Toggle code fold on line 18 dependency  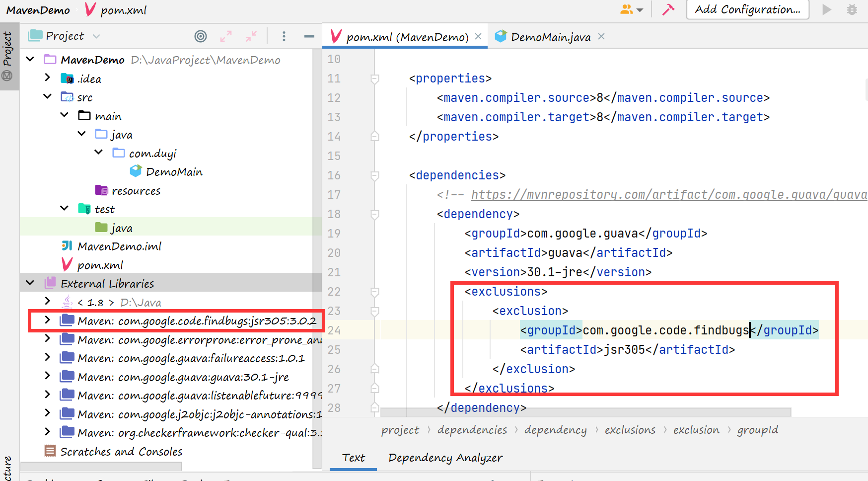(375, 214)
